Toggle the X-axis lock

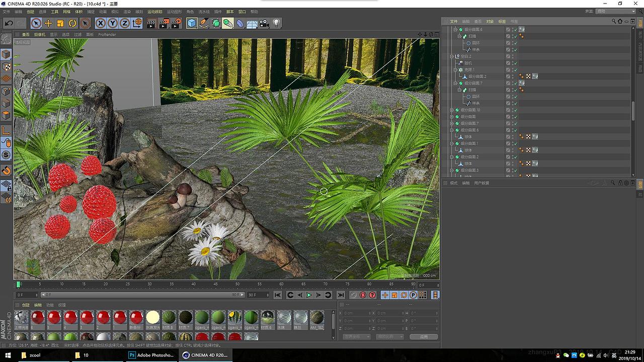(101, 23)
